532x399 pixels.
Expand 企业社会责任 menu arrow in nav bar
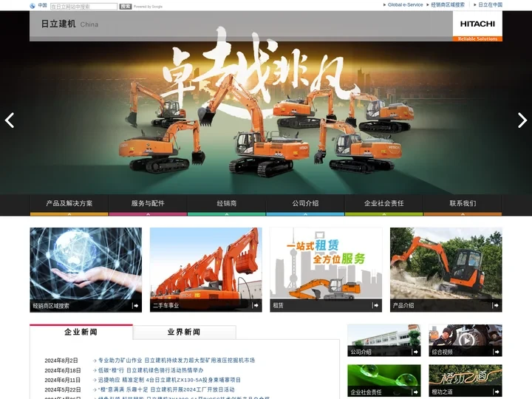click(x=384, y=214)
